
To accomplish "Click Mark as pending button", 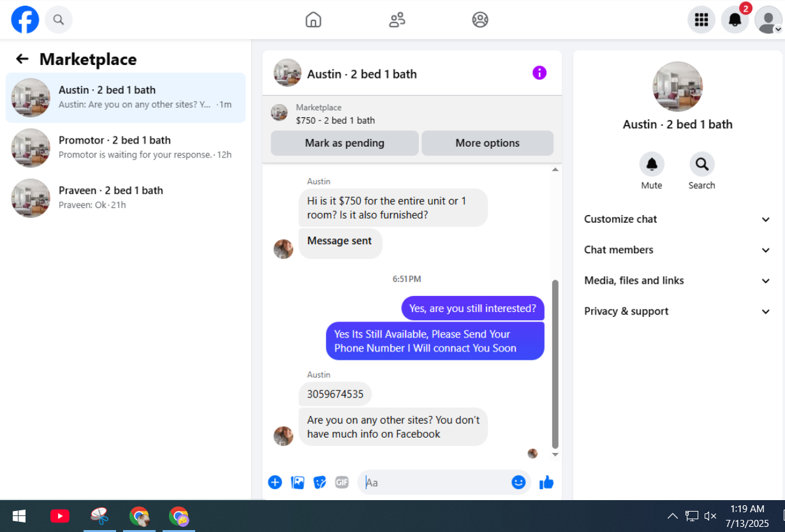I will (x=344, y=143).
